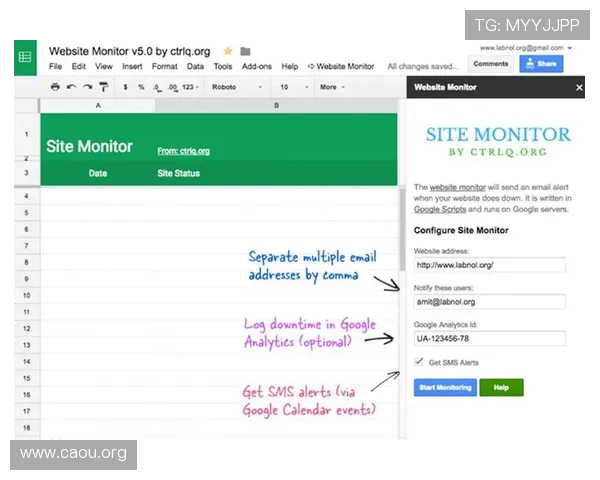Decrease decimal places icon
This screenshot has width=600, height=480.
tap(157, 87)
